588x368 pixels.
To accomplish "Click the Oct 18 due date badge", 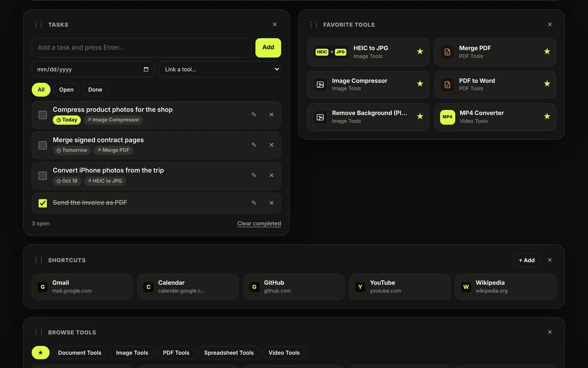I will coord(67,181).
